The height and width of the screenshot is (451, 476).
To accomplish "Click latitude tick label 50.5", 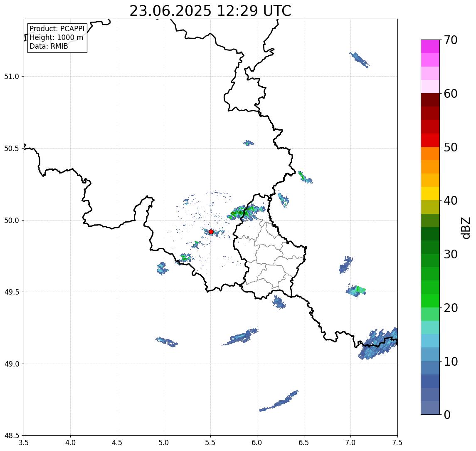I will pyautogui.click(x=12, y=149).
